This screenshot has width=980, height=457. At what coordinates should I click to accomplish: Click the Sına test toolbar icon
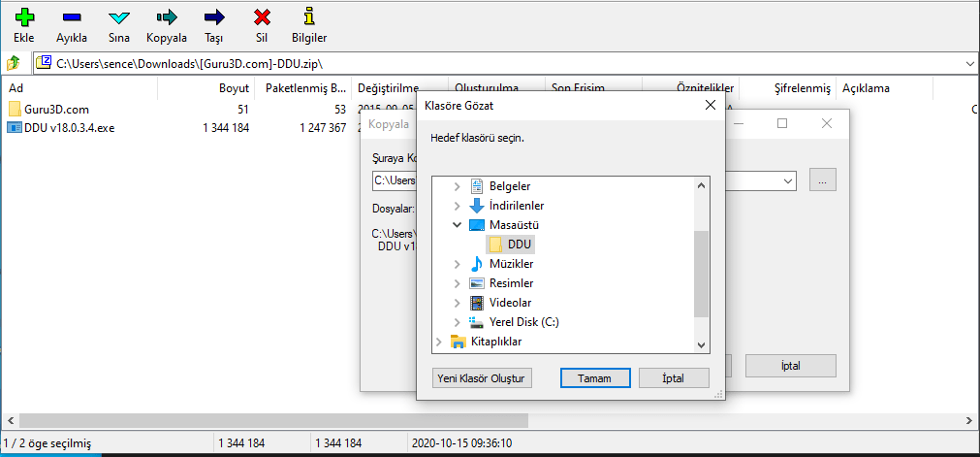[119, 16]
